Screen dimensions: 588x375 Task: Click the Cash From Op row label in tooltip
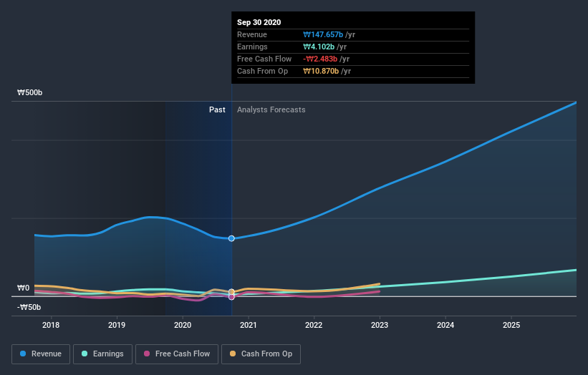click(x=263, y=71)
